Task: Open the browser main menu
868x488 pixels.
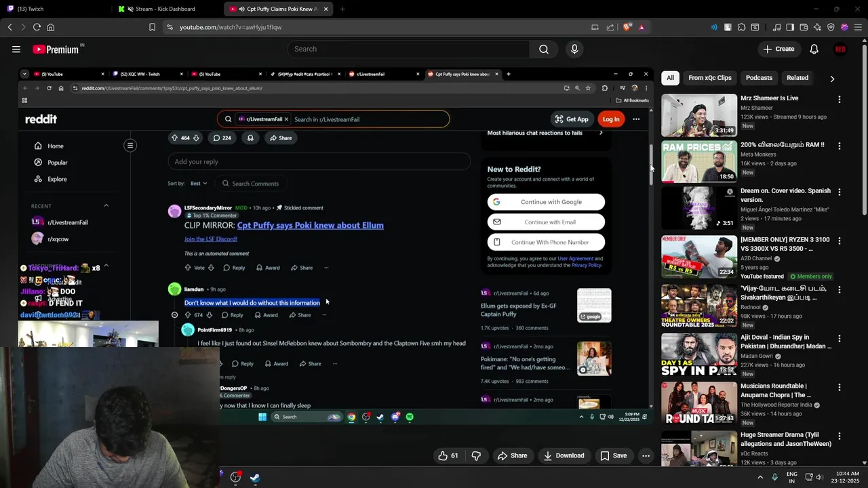Action: click(x=858, y=27)
